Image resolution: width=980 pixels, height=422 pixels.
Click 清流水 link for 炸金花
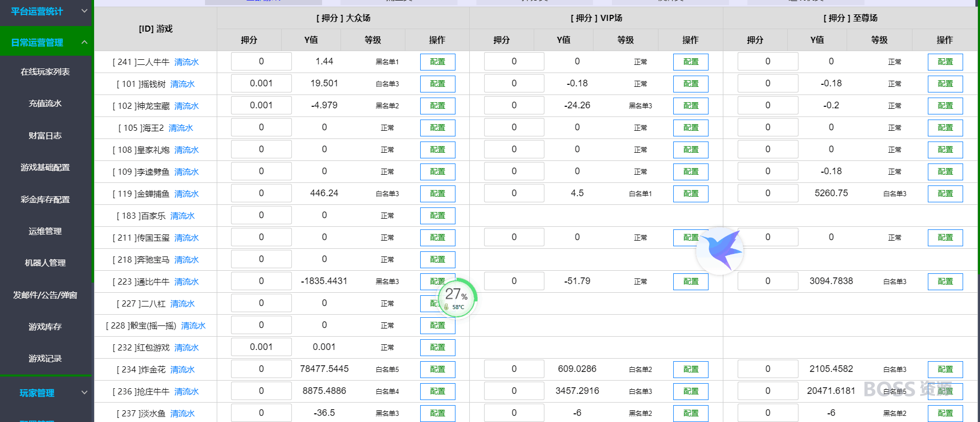pos(183,370)
